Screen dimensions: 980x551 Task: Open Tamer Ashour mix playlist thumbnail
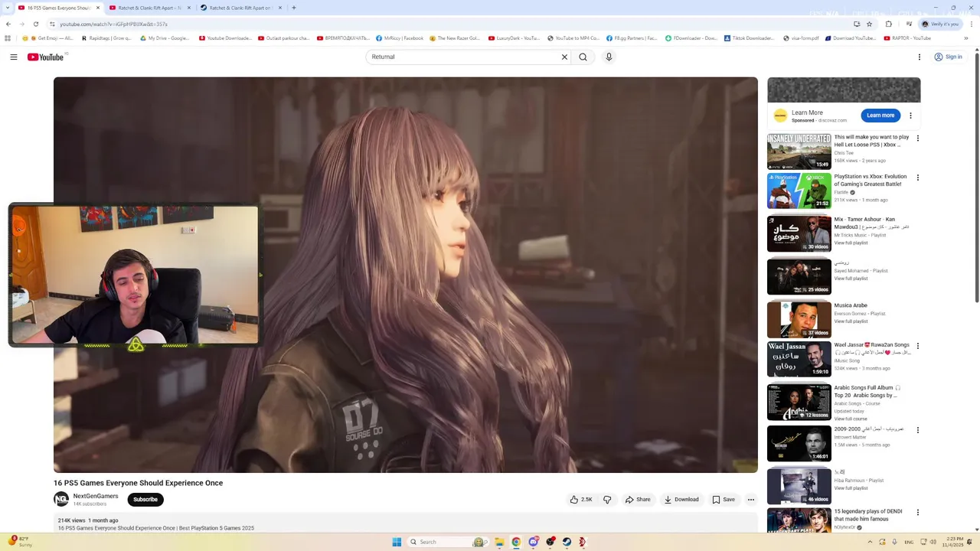[799, 233]
